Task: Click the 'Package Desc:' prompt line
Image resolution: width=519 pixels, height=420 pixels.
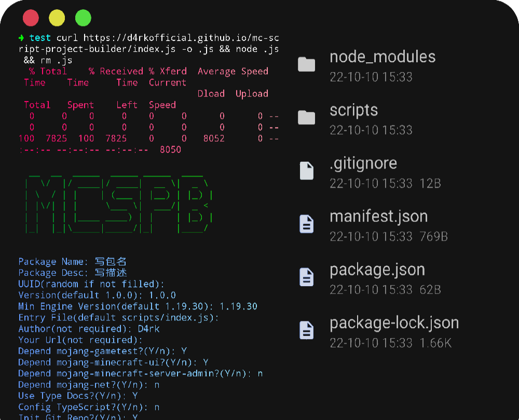Action: (73, 273)
